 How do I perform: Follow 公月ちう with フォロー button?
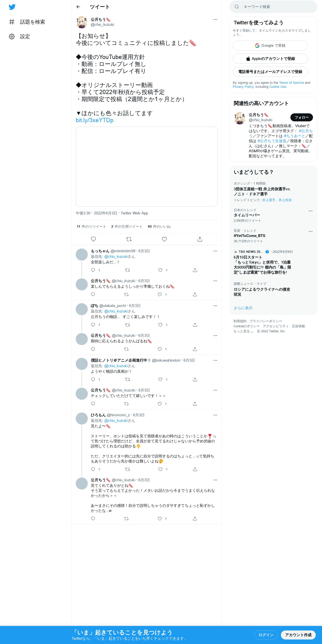coord(302,117)
